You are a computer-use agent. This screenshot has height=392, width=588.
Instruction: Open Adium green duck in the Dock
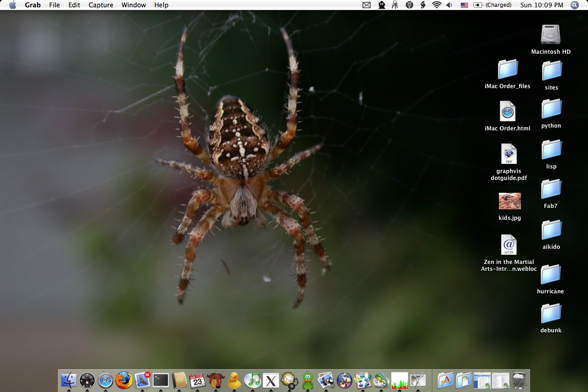[x=308, y=380]
